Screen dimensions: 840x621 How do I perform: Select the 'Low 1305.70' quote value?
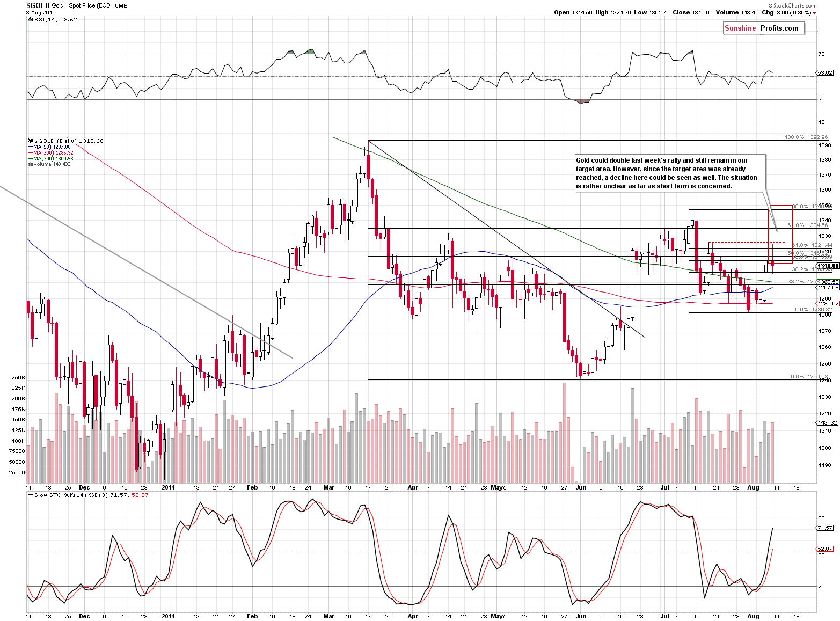[x=652, y=12]
